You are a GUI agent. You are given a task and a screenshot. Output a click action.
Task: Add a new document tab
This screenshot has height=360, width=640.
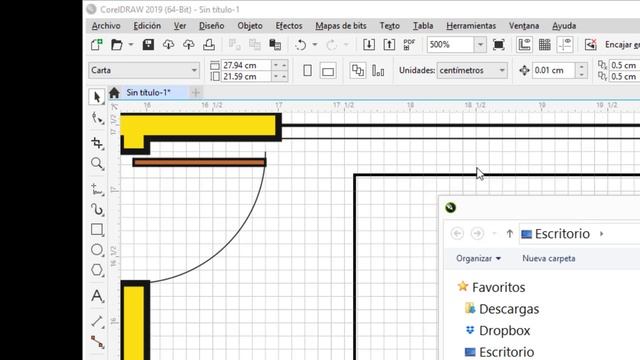196,93
